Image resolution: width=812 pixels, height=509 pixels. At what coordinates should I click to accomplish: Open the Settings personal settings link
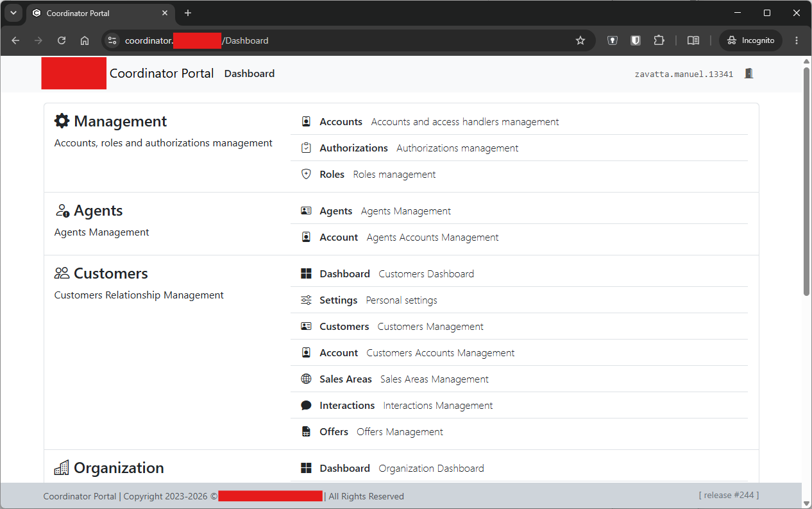tap(339, 300)
